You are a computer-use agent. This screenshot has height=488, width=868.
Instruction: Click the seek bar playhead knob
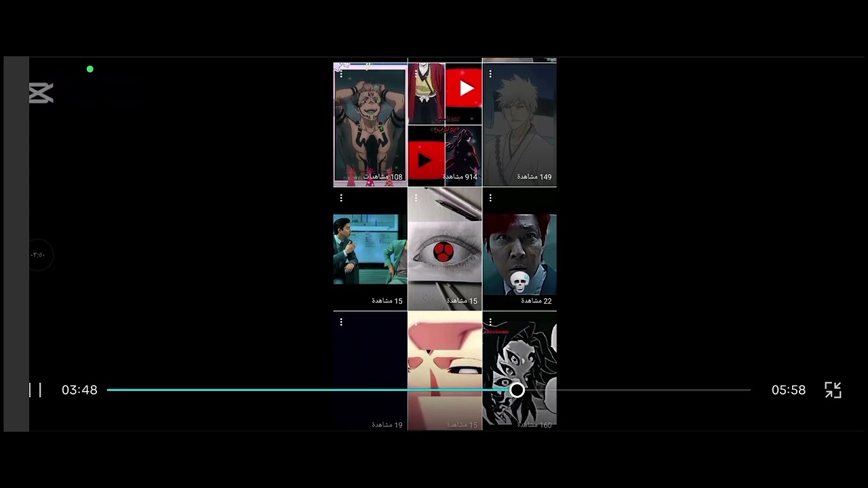[x=517, y=390]
